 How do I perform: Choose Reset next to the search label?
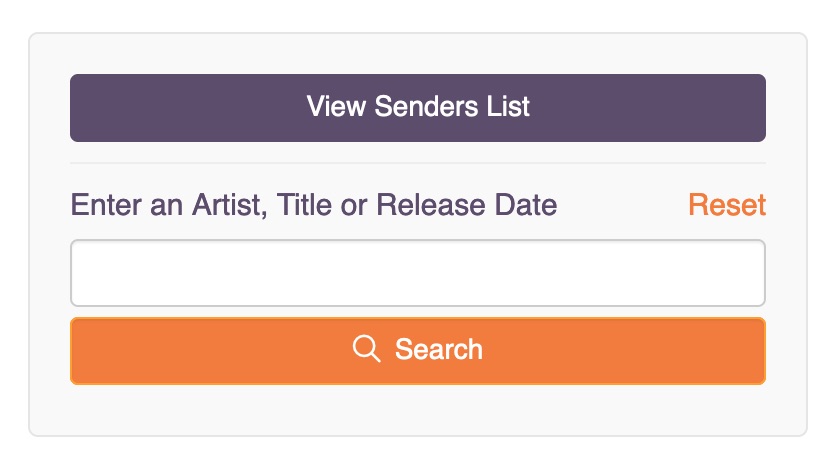727,205
